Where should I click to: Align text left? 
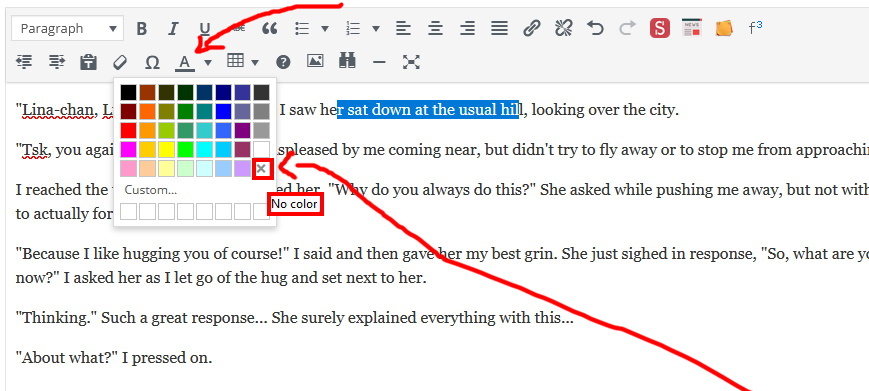tap(403, 28)
